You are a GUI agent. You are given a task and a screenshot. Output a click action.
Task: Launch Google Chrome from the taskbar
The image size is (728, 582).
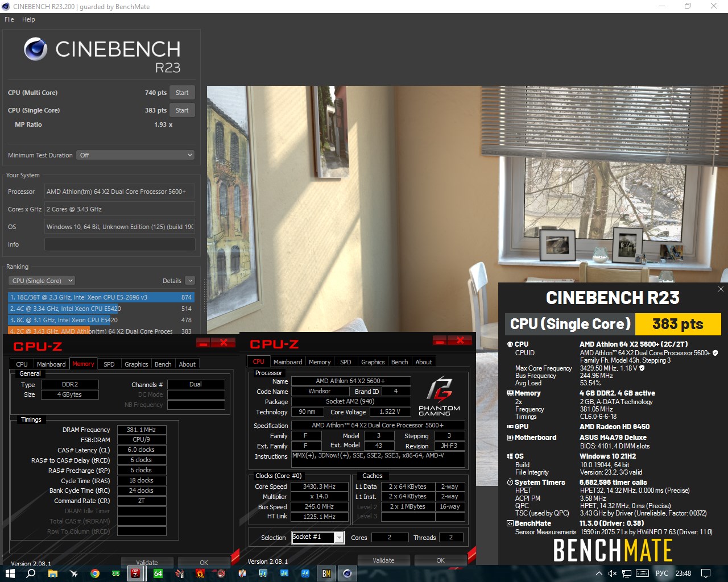click(95, 573)
